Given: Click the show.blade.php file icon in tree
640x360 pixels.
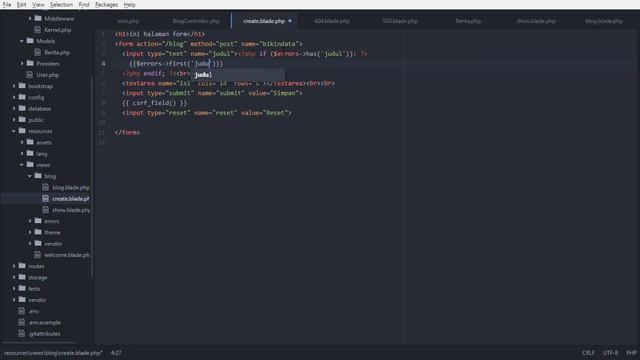Looking at the screenshot, I should coord(46,209).
